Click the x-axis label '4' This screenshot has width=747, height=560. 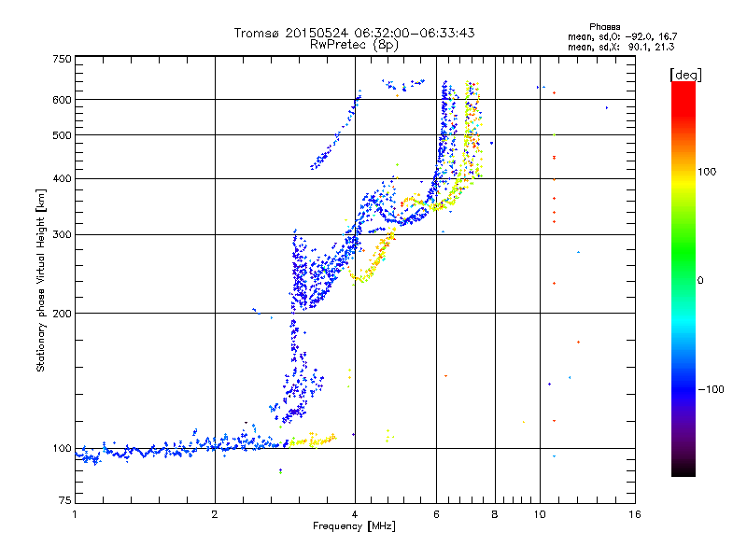coord(355,514)
